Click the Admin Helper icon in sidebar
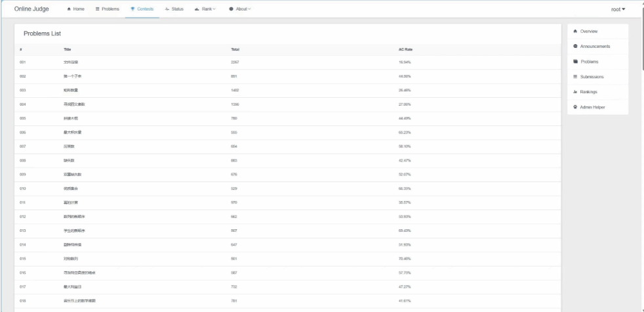Viewport: 644px width, 312px height. [x=575, y=106]
